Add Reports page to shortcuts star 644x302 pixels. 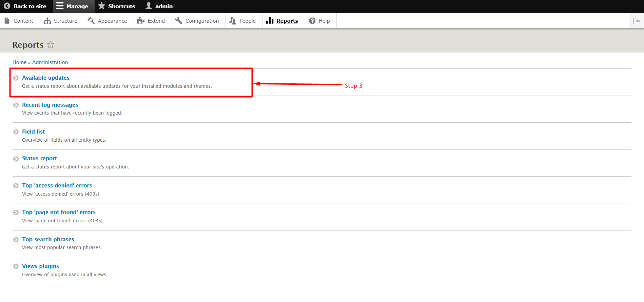point(51,44)
